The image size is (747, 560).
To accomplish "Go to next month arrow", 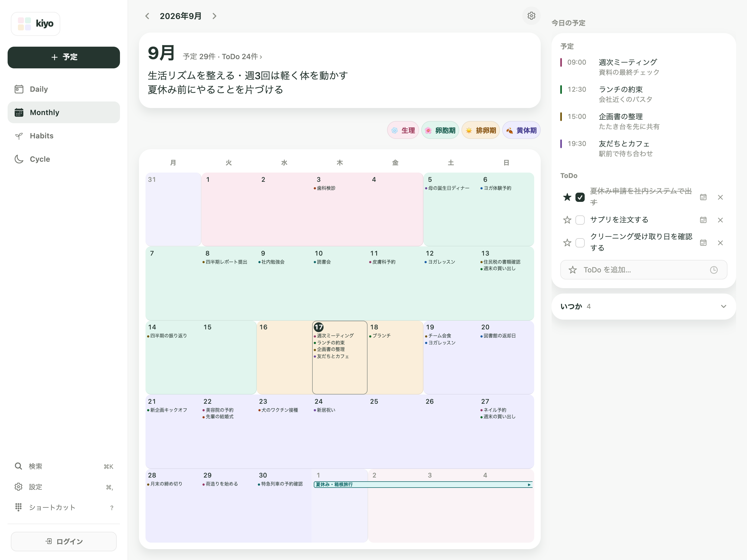I will 214,16.
